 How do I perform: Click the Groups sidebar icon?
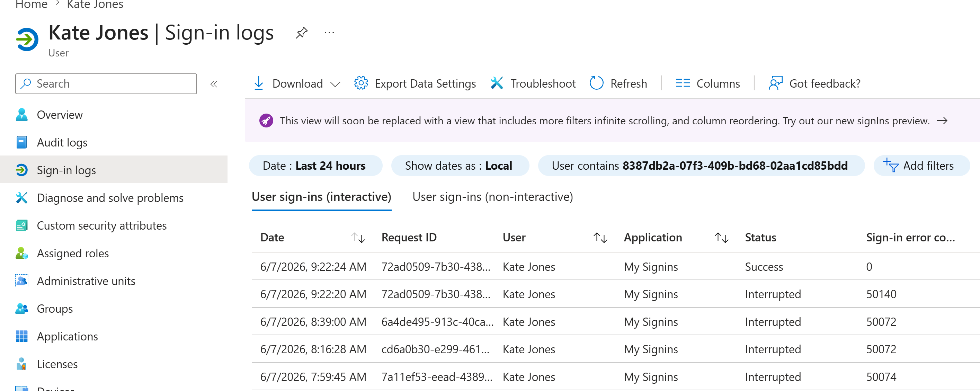(x=22, y=309)
